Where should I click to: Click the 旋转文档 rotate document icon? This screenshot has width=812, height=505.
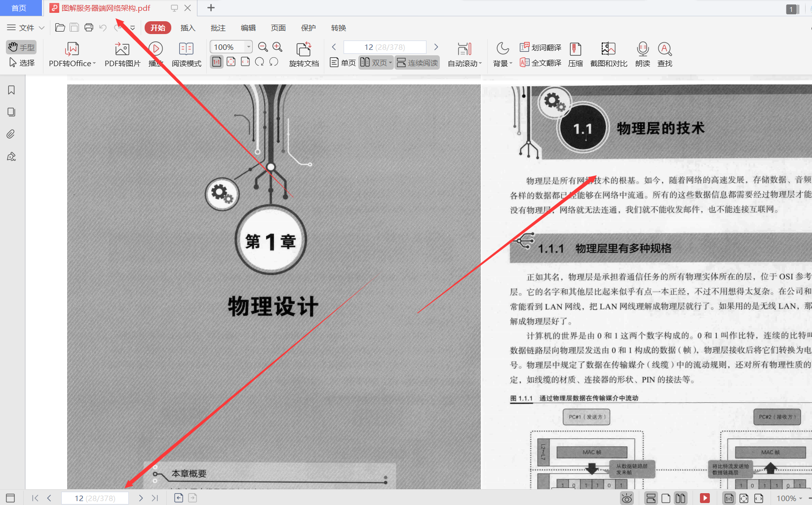click(x=304, y=54)
